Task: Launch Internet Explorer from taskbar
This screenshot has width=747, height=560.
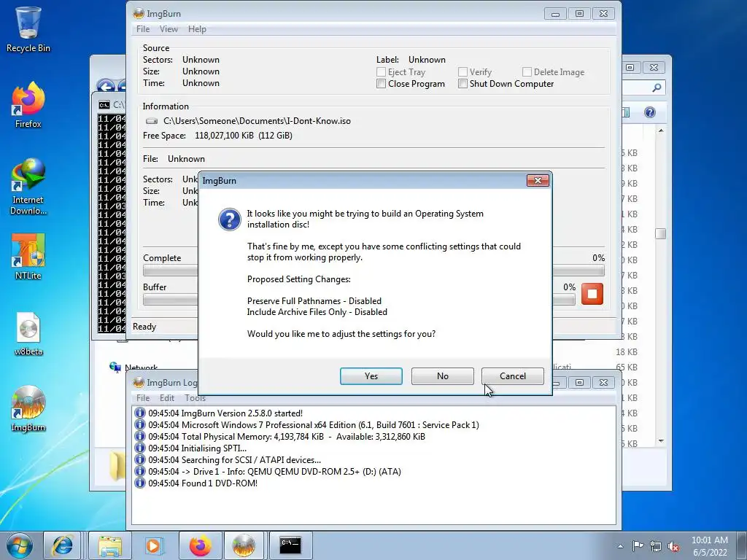Action: [x=63, y=545]
